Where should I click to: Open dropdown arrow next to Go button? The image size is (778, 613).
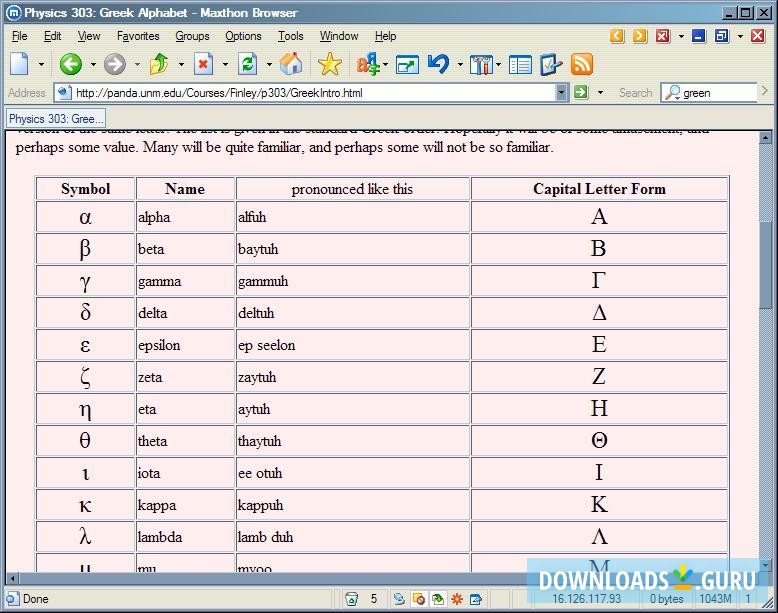click(x=600, y=93)
